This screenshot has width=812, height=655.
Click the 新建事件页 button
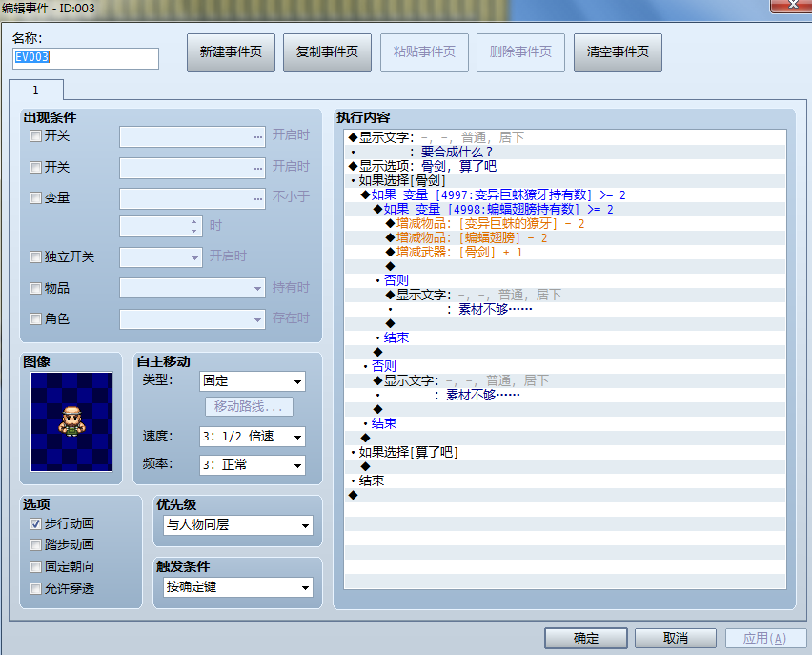click(231, 51)
